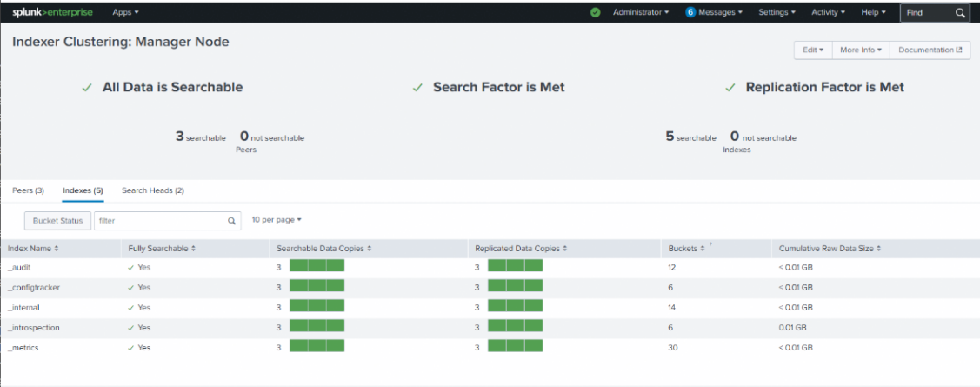Click the filter search magnifier icon
Viewport: 980px width, 387px height.
coord(231,221)
